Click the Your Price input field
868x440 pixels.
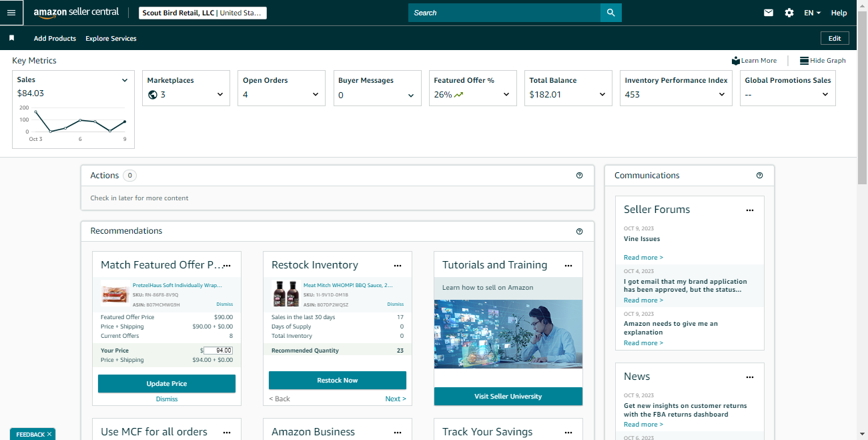point(218,351)
